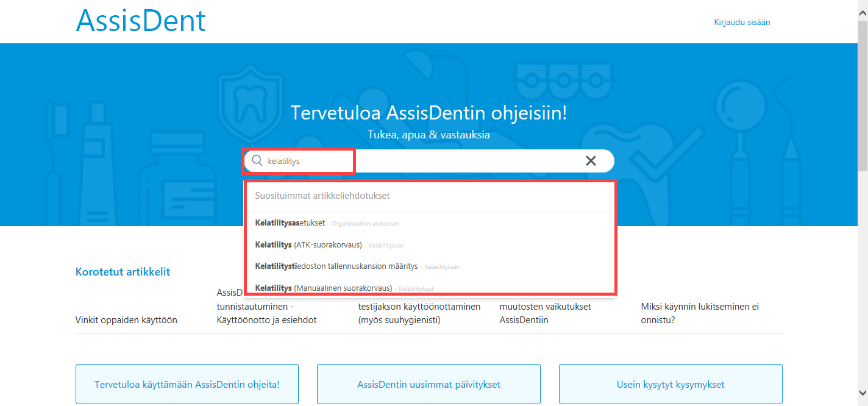Open Vinkit oppaiden käyttöön article
The width and height of the screenshot is (868, 406).
[x=126, y=320]
